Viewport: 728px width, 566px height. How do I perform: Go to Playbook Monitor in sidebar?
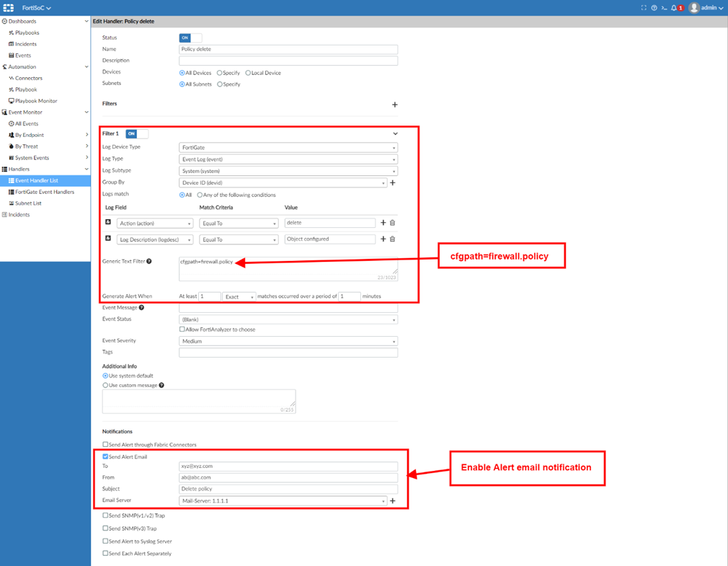pos(36,101)
